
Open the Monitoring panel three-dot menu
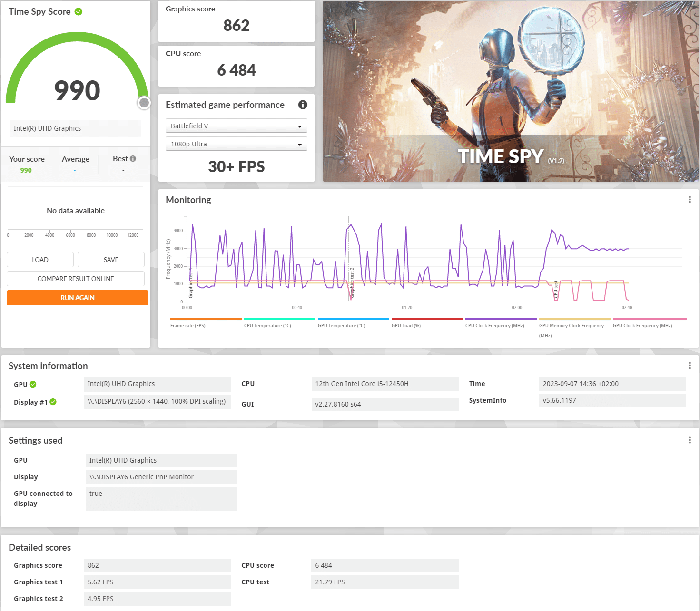coord(690,200)
